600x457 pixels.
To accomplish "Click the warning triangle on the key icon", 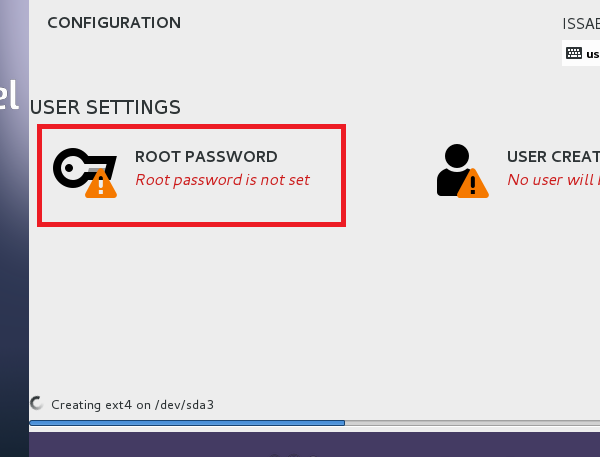I will (x=100, y=183).
